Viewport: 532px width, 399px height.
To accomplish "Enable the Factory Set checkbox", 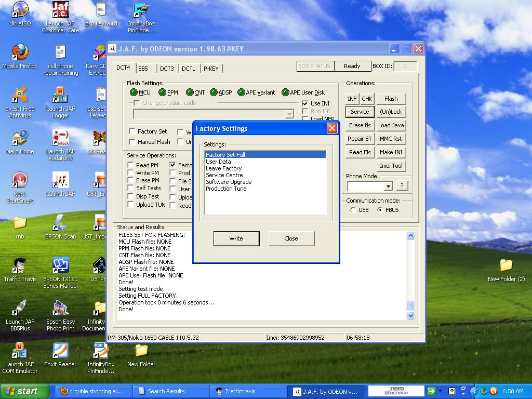I will click(x=132, y=131).
